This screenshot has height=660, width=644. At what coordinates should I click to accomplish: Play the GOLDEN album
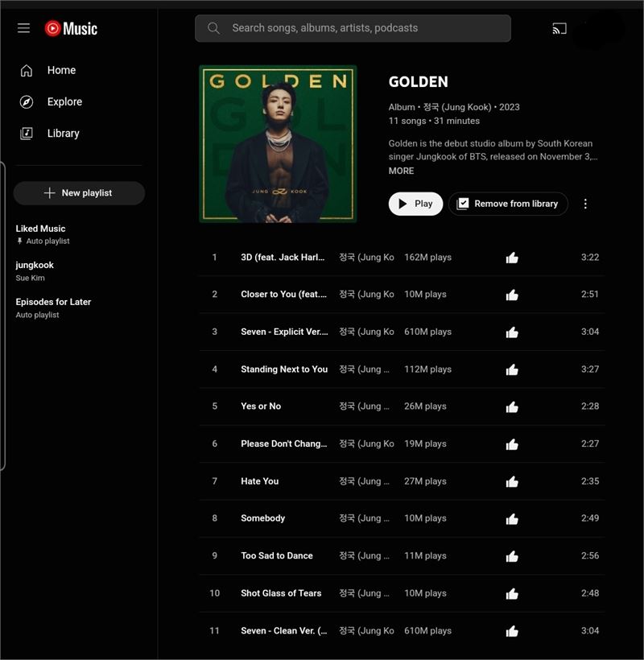click(415, 204)
